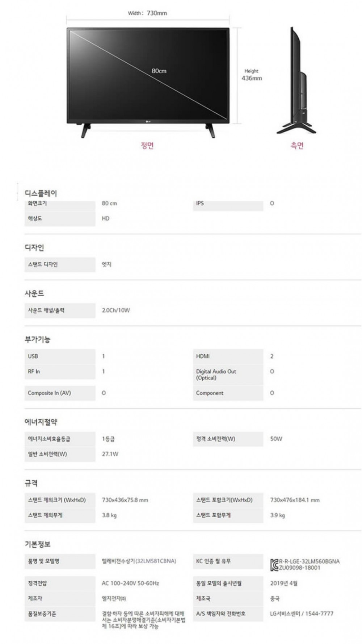Click the 기본정보 section heading
362x644 pixels.
click(x=38, y=544)
